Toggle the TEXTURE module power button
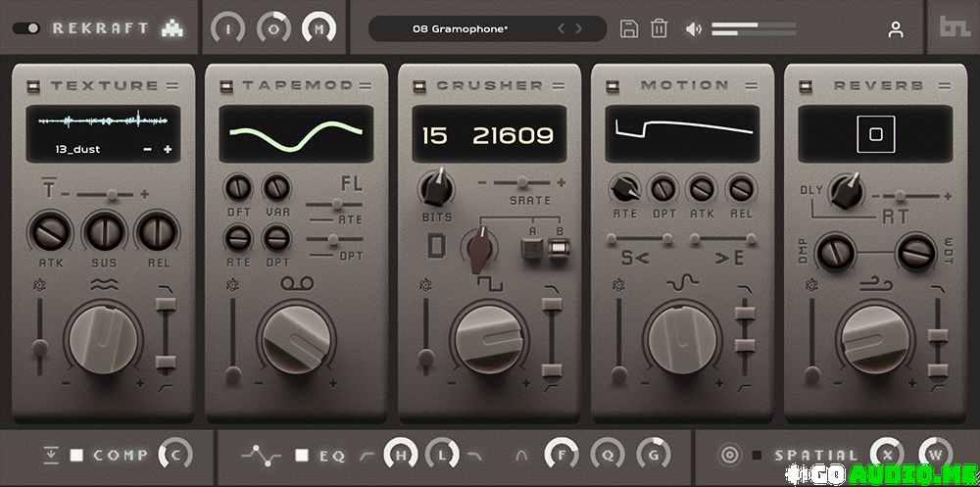This screenshot has height=487, width=980. pos(32,86)
